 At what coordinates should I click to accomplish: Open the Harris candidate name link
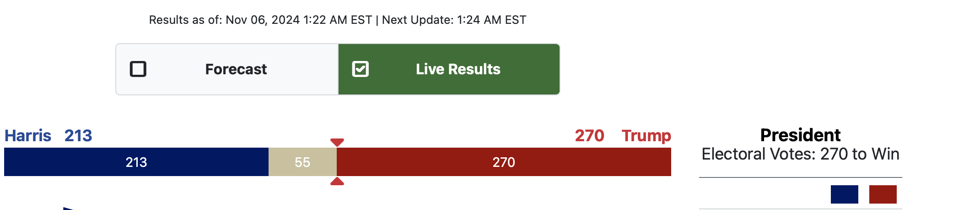tap(28, 136)
